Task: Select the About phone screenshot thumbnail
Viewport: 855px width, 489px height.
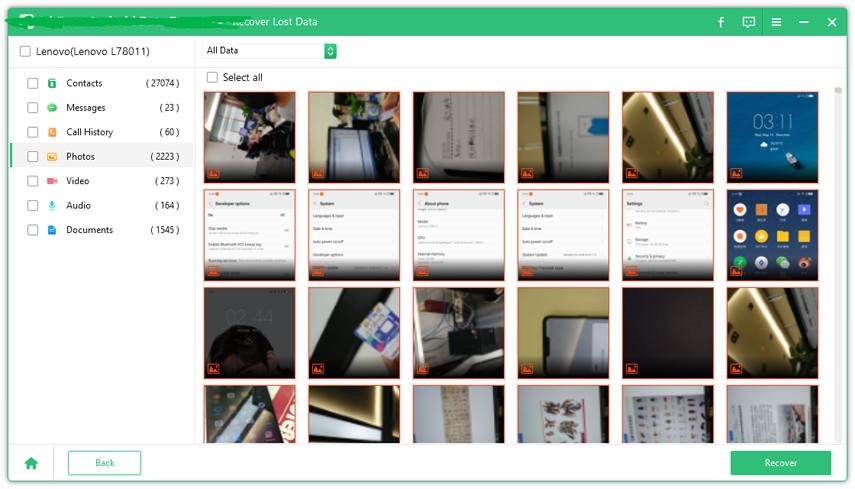Action: click(459, 235)
